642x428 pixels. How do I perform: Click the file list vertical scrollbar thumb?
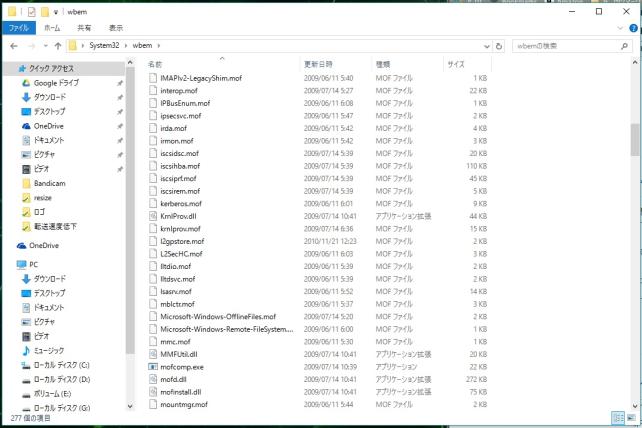pyautogui.click(x=635, y=140)
